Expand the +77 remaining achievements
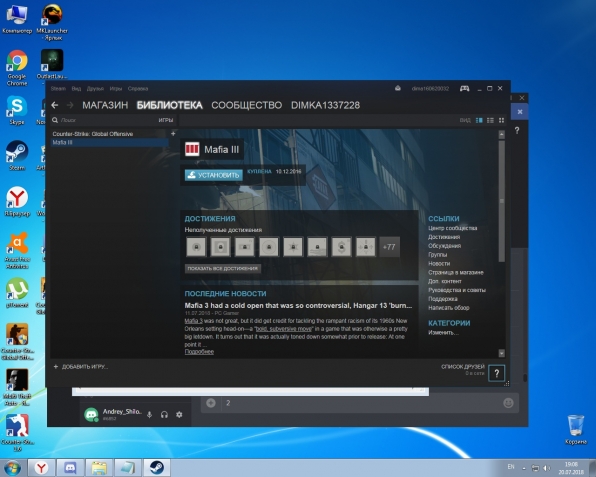The height and width of the screenshot is (477, 596). pyautogui.click(x=389, y=247)
